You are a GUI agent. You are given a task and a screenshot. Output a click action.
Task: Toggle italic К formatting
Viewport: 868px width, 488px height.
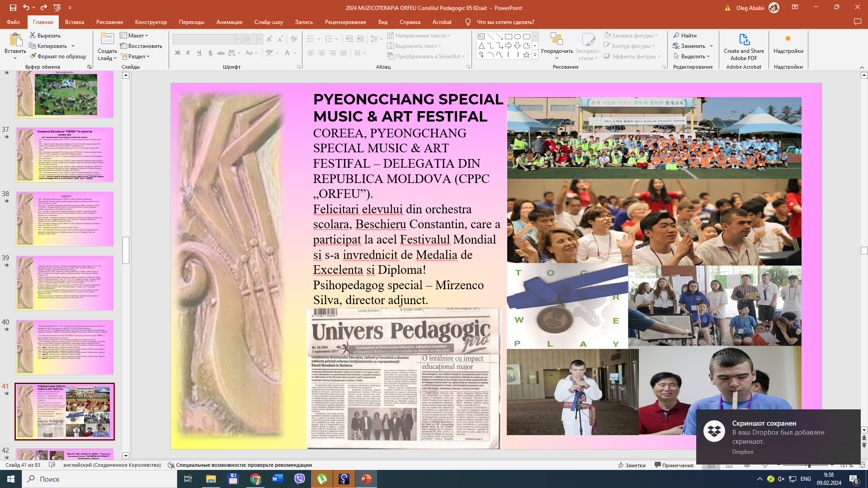(x=189, y=53)
